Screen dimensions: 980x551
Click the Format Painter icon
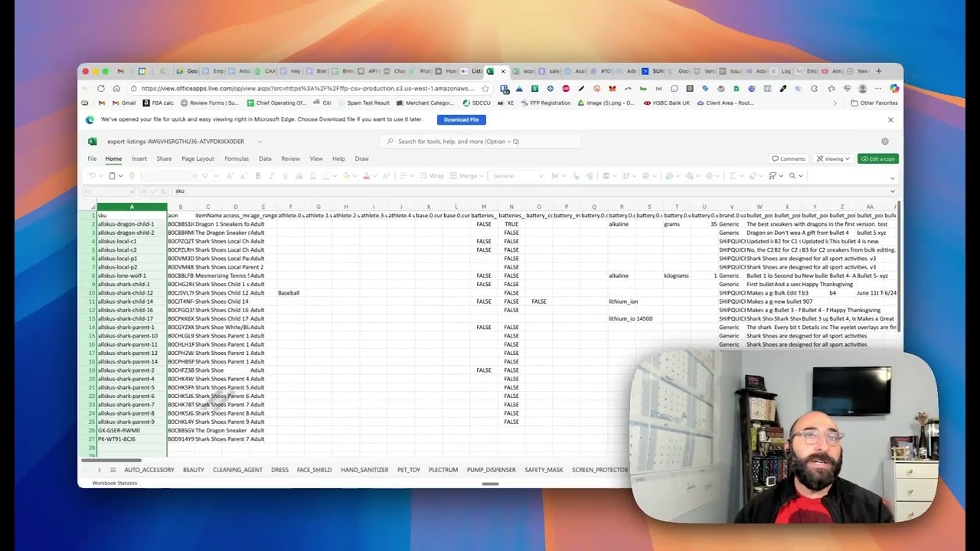[x=132, y=176]
